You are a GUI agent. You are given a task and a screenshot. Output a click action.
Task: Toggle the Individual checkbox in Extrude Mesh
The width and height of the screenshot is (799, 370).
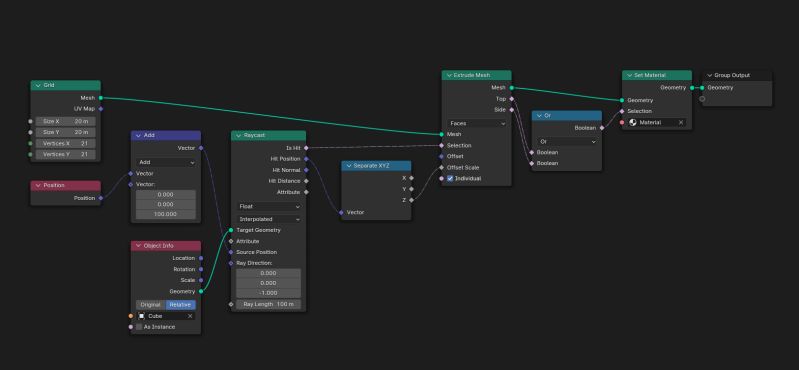tap(450, 178)
